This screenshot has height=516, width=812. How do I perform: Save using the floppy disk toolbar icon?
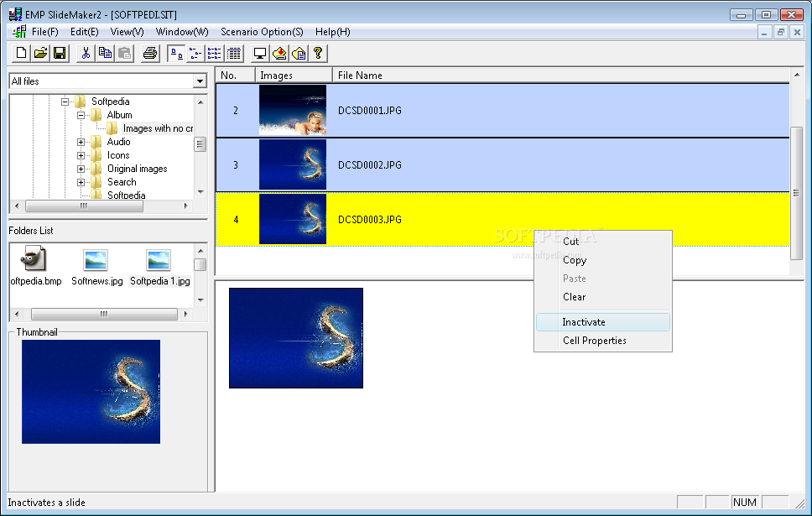(60, 54)
